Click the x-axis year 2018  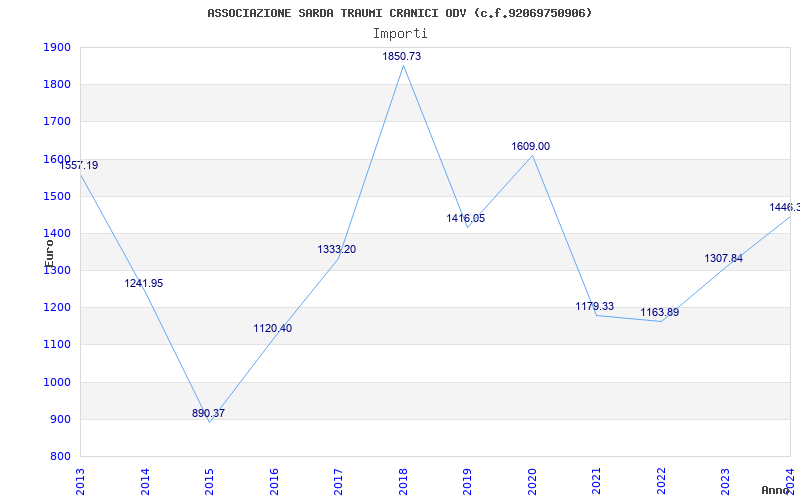coord(403,482)
